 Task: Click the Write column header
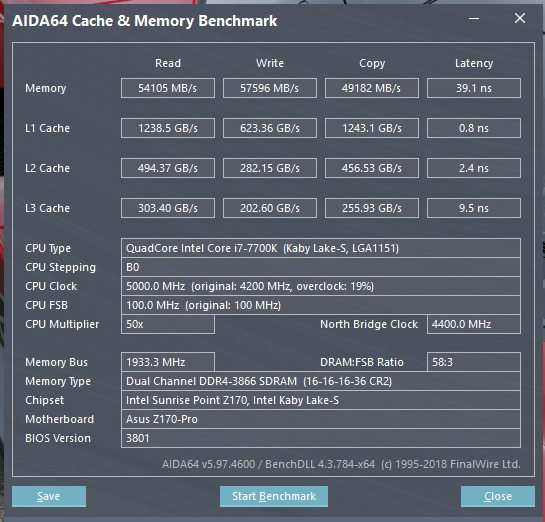click(270, 63)
